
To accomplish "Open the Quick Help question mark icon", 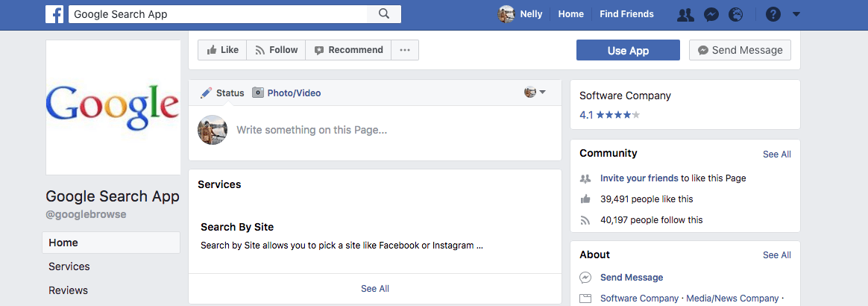I will [773, 15].
